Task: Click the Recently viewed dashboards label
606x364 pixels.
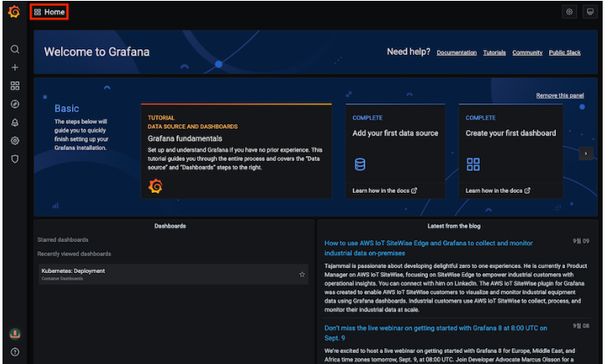Action: pos(74,254)
